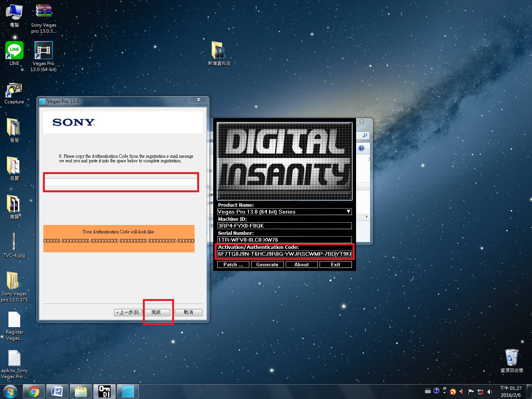Click the 上一步(B) back button
Image resolution: width=532 pixels, height=399 pixels.
point(128,312)
